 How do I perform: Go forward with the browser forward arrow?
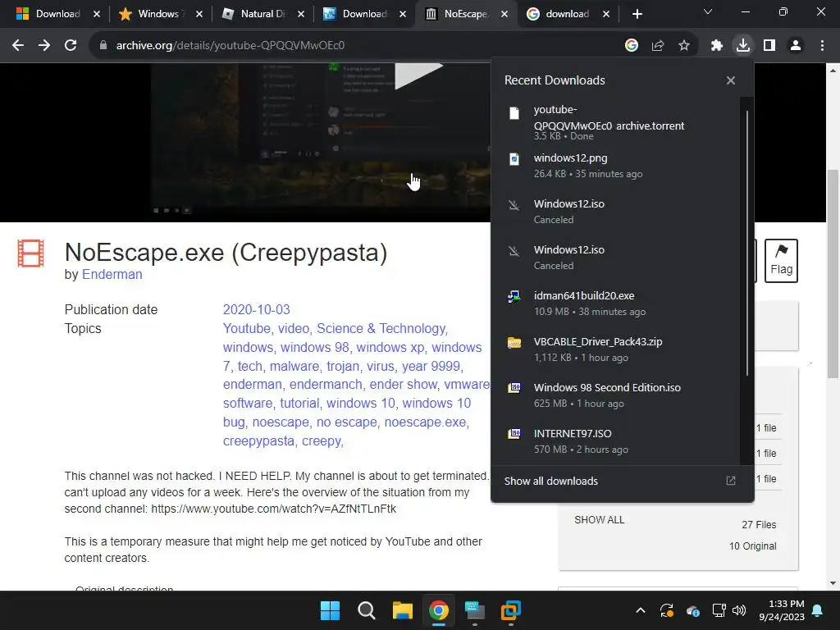[x=44, y=46]
